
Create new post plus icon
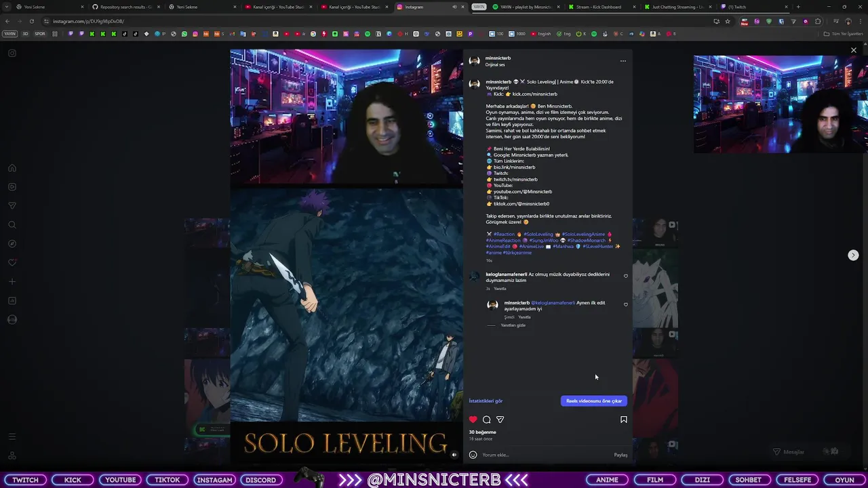12,282
